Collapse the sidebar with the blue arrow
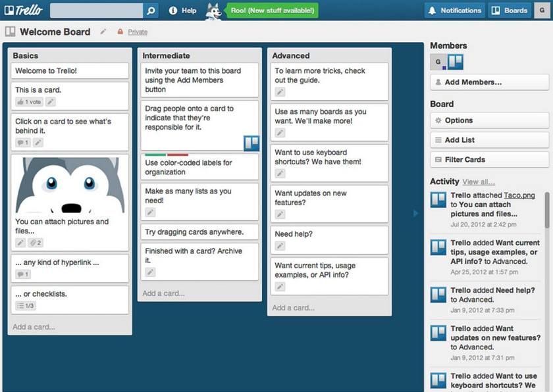Image resolution: width=553 pixels, height=392 pixels. pyautogui.click(x=416, y=213)
